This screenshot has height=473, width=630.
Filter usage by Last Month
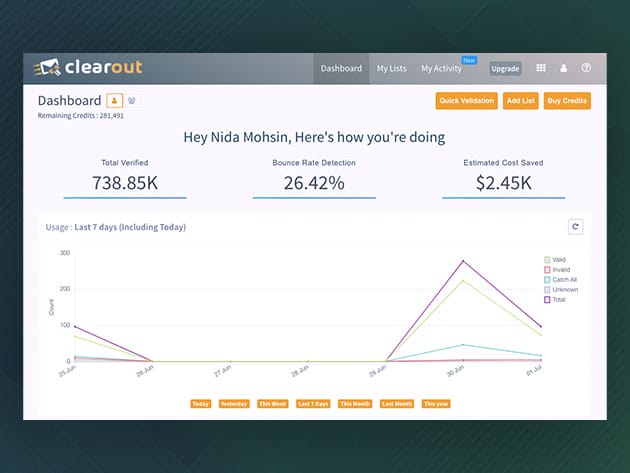tap(397, 404)
